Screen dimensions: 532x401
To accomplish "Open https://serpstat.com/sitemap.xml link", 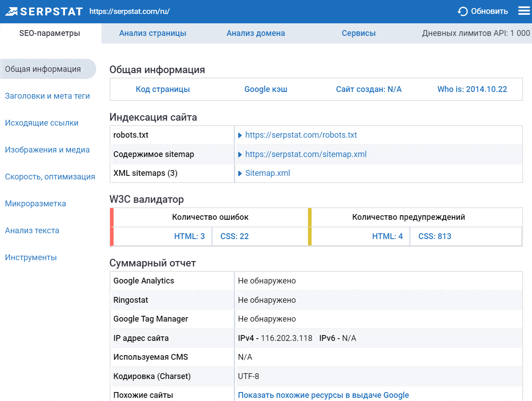I will (x=306, y=154).
